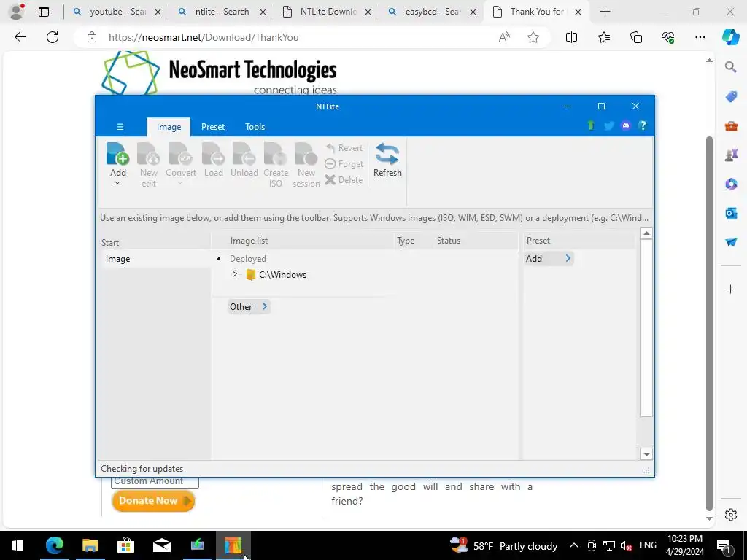This screenshot has height=560, width=747.
Task: Open the Edge tab actions menu icon
Action: tap(43, 12)
